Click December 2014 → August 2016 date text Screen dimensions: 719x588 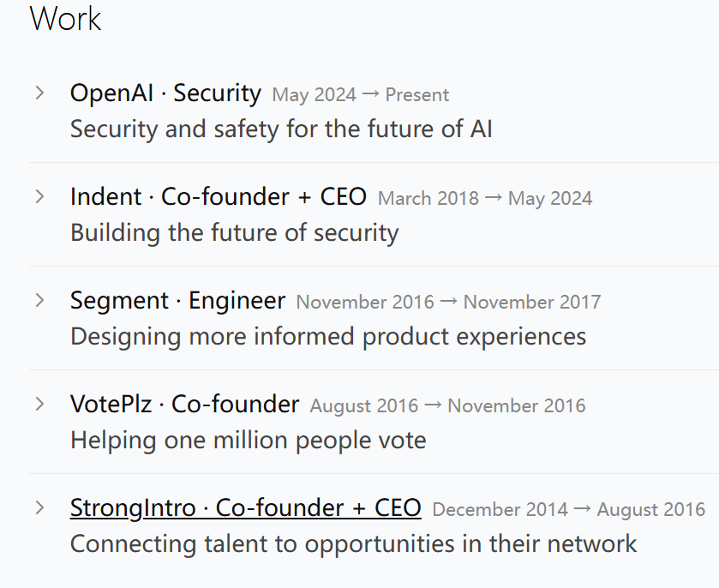[x=568, y=509]
